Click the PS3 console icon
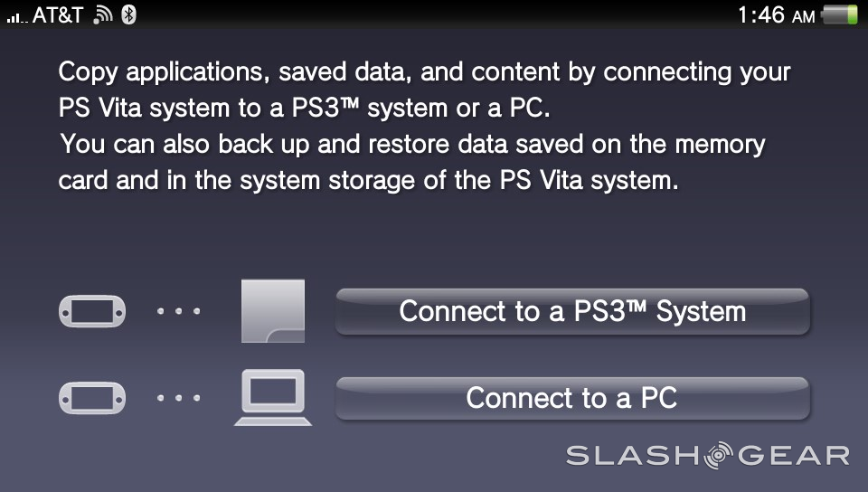 [x=273, y=311]
